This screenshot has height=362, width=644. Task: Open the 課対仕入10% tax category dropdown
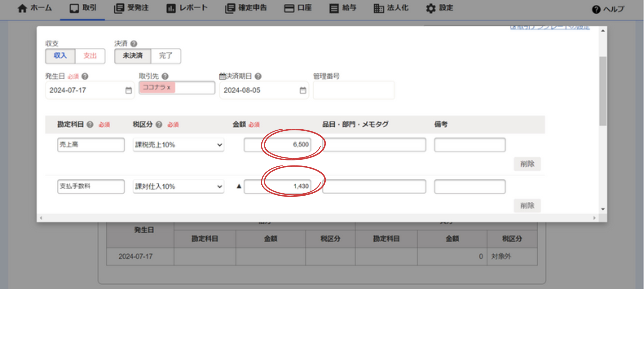(178, 186)
